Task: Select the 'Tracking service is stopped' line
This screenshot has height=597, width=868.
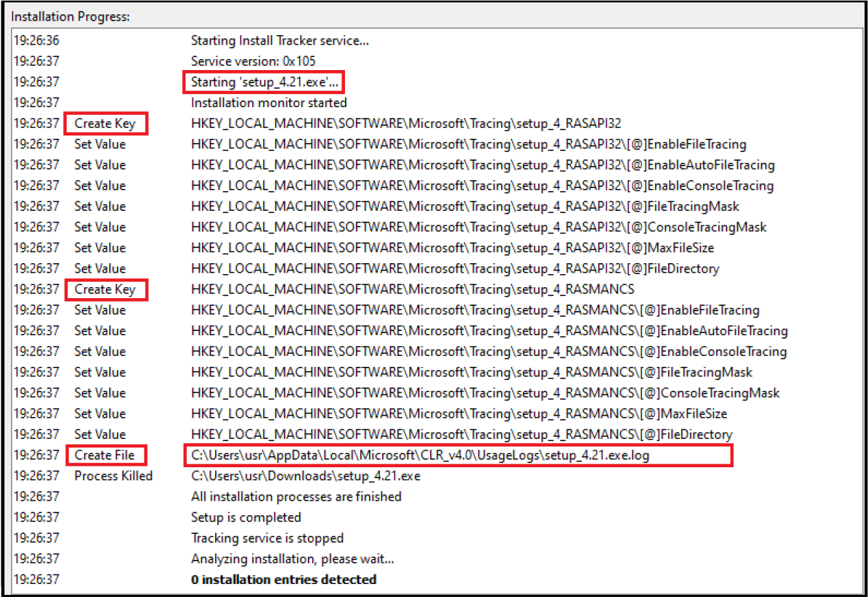Action: pos(267,538)
